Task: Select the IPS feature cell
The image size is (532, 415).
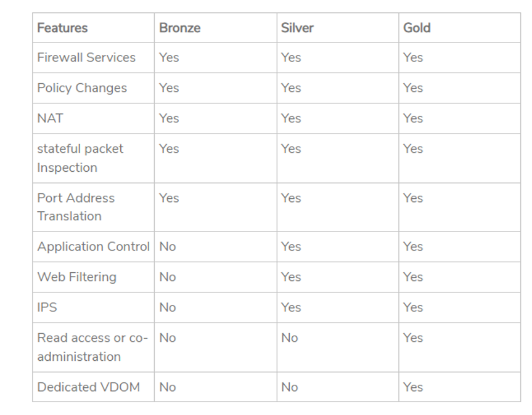Action: click(x=47, y=307)
